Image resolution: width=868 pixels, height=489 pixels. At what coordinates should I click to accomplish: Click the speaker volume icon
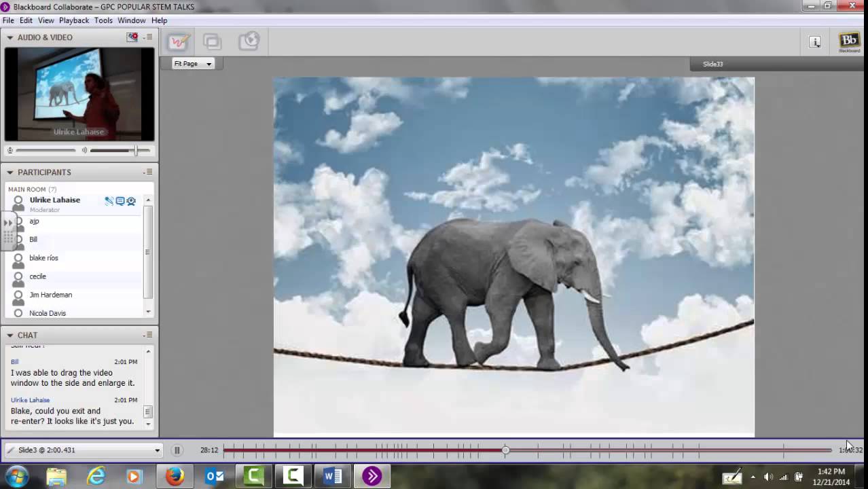click(84, 150)
